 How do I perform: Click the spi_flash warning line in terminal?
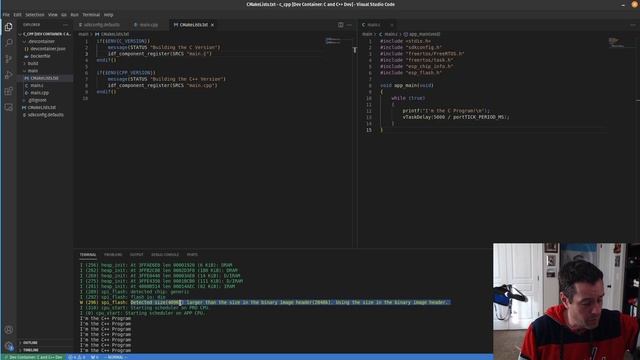265,302
